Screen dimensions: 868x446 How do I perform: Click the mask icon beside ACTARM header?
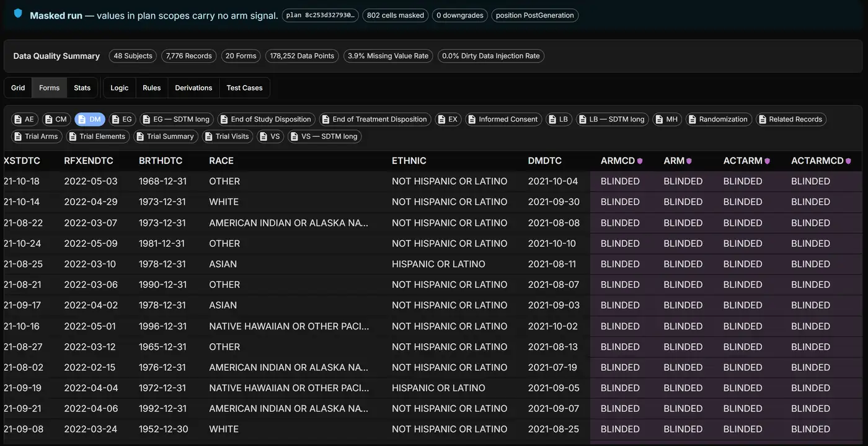pos(767,161)
